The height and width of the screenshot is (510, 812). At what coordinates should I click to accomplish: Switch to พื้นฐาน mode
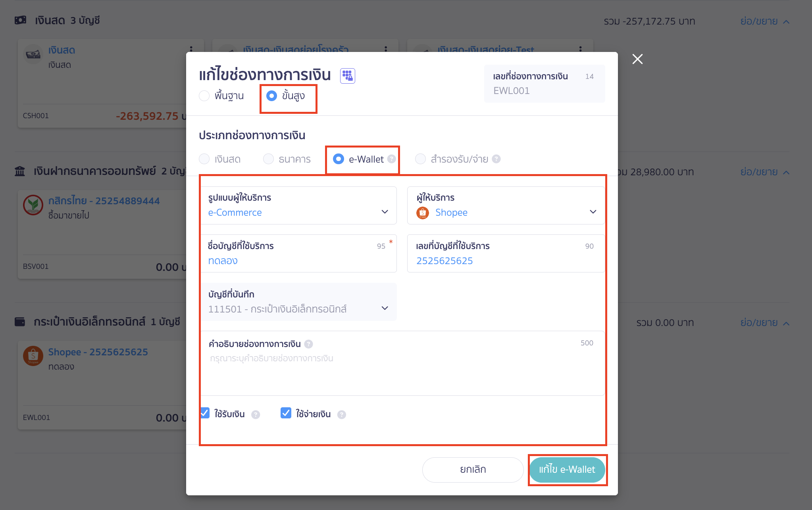204,96
